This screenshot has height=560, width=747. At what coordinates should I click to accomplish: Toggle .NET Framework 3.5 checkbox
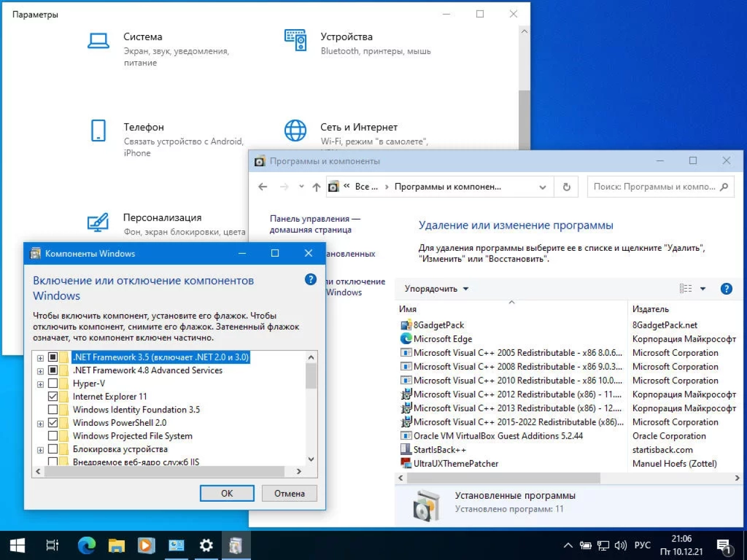[x=53, y=357]
